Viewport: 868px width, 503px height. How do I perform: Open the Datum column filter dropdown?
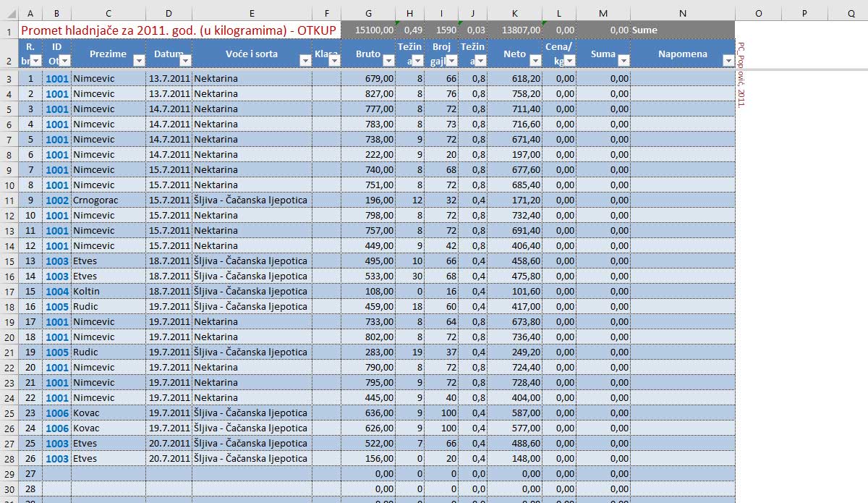click(x=184, y=61)
